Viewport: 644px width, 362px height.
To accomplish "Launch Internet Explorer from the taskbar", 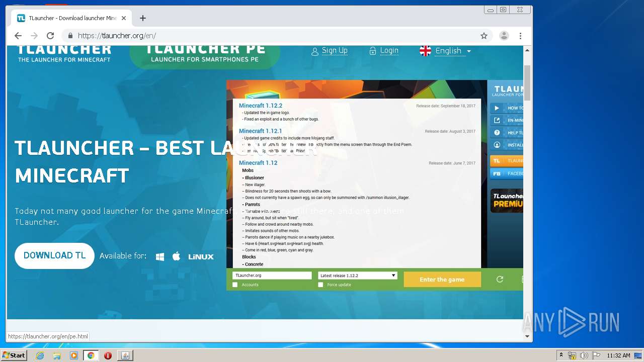I will (x=40, y=355).
